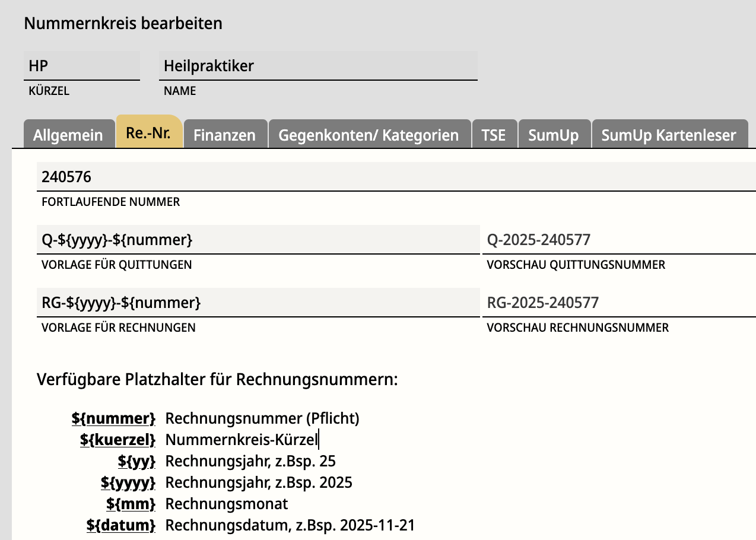Click the Name field containing Heilpraktiker
The width and height of the screenshot is (756, 540).
(317, 66)
